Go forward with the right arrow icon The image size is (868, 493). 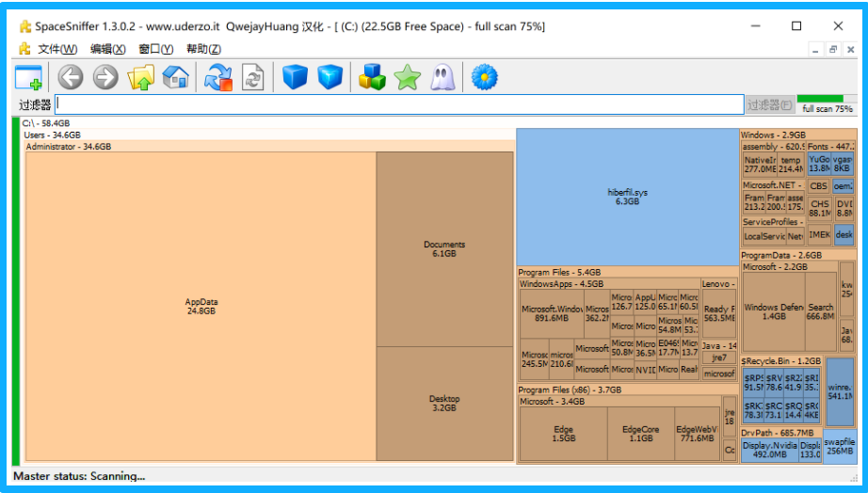105,77
